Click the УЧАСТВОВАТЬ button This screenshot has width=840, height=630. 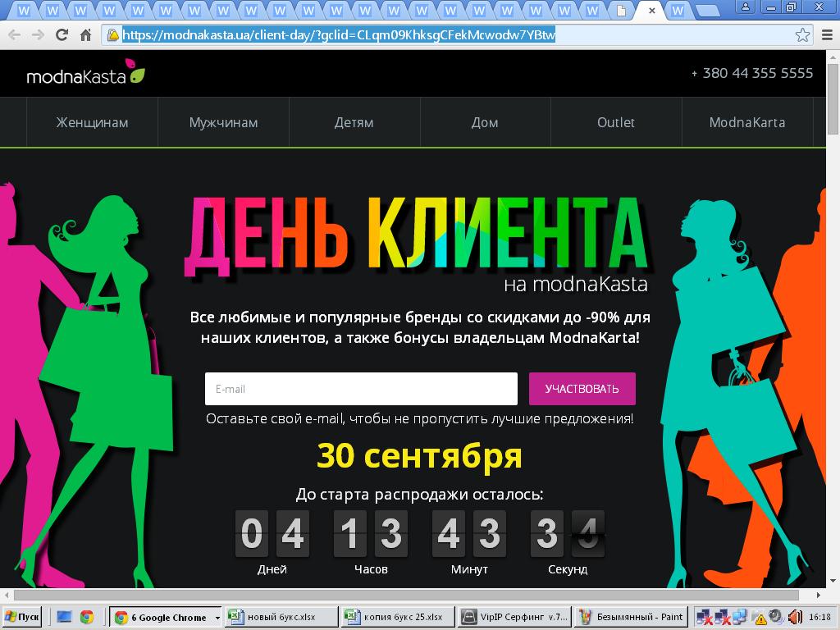(x=582, y=389)
